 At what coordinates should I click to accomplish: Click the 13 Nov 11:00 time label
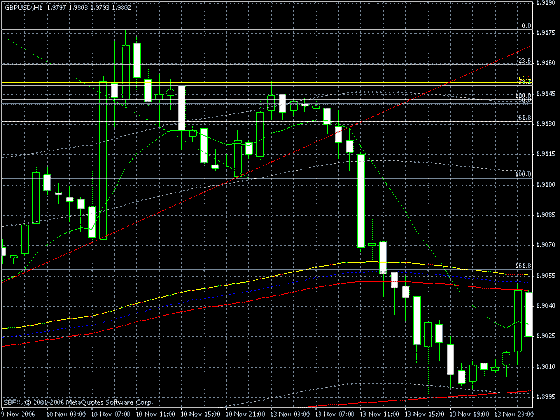(x=381, y=414)
